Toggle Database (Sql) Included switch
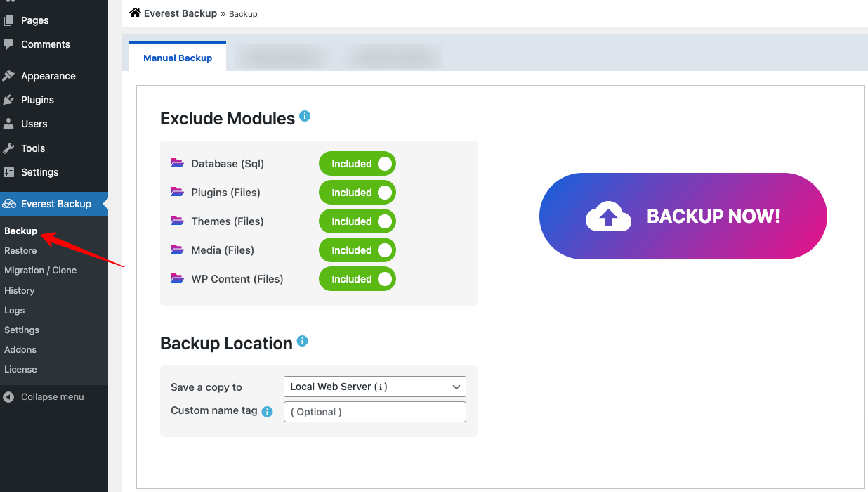Viewport: 868px width, 492px height. point(357,164)
